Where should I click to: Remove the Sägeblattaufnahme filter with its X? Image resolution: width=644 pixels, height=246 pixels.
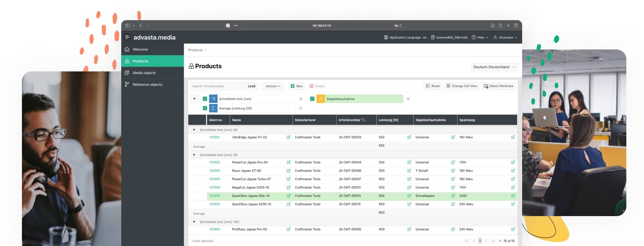click(x=408, y=99)
